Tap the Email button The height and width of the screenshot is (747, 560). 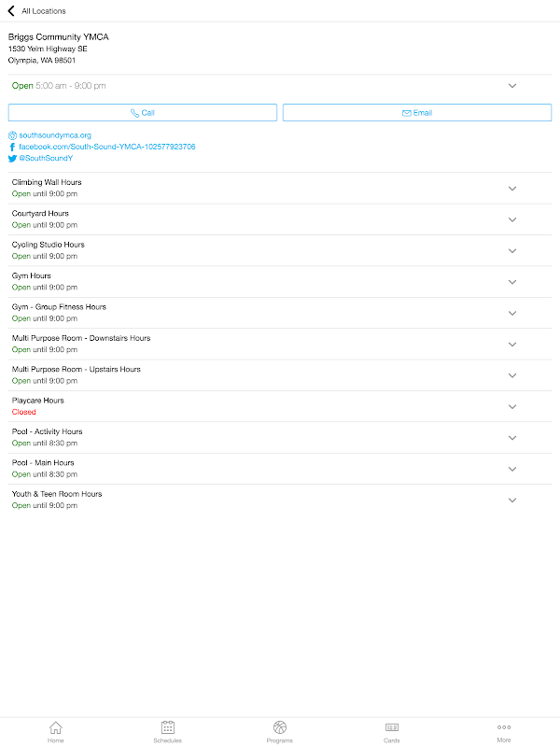(x=417, y=113)
